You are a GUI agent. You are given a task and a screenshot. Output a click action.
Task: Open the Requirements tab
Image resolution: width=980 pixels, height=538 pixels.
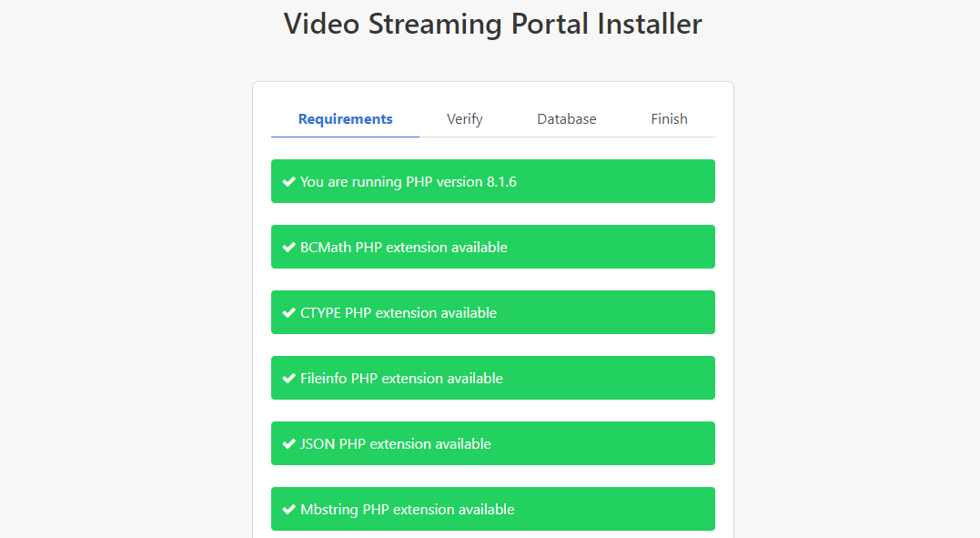(x=346, y=119)
